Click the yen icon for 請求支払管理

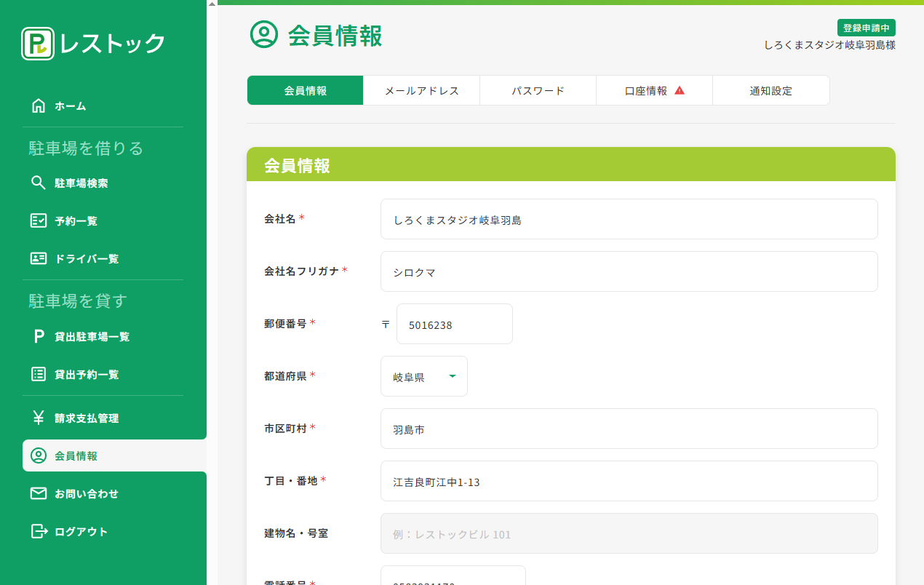(x=39, y=418)
